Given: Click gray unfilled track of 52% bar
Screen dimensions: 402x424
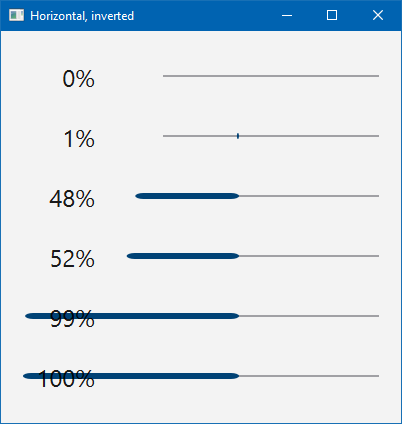Looking at the screenshot, I should tap(309, 256).
